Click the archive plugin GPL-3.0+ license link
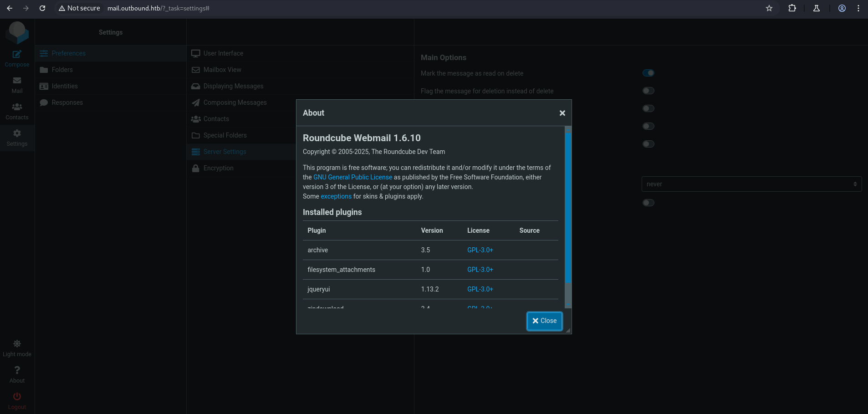 coord(480,250)
